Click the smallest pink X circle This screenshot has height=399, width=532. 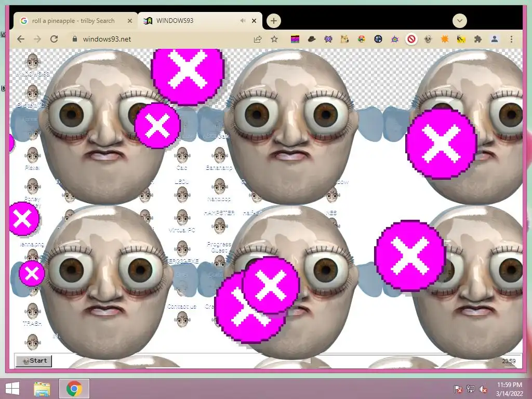pyautogui.click(x=32, y=273)
